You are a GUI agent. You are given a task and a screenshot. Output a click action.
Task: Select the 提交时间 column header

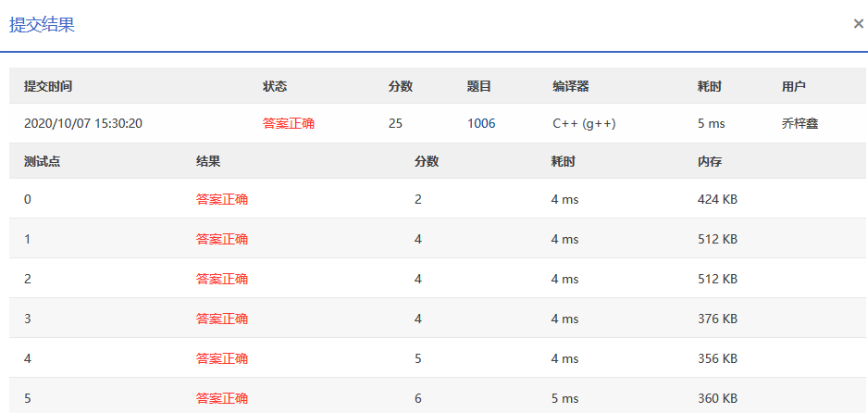click(47, 86)
